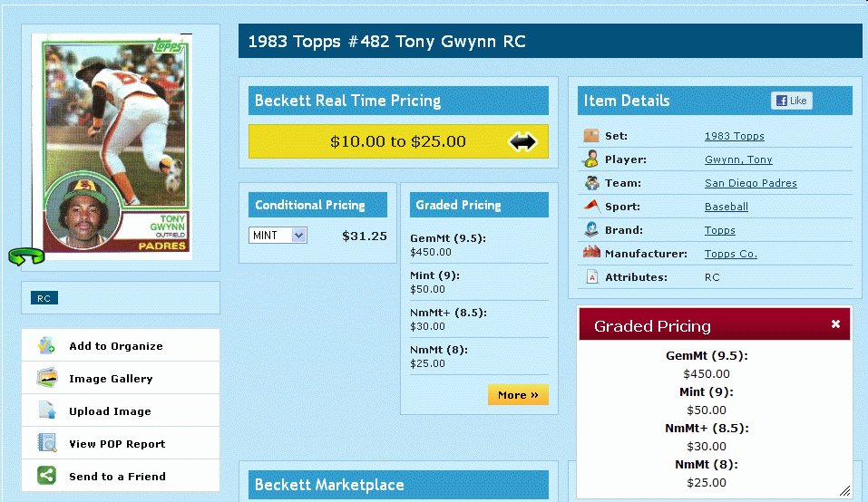Click the Brand icon
Image resolution: width=868 pixels, height=502 pixels.
tap(591, 229)
